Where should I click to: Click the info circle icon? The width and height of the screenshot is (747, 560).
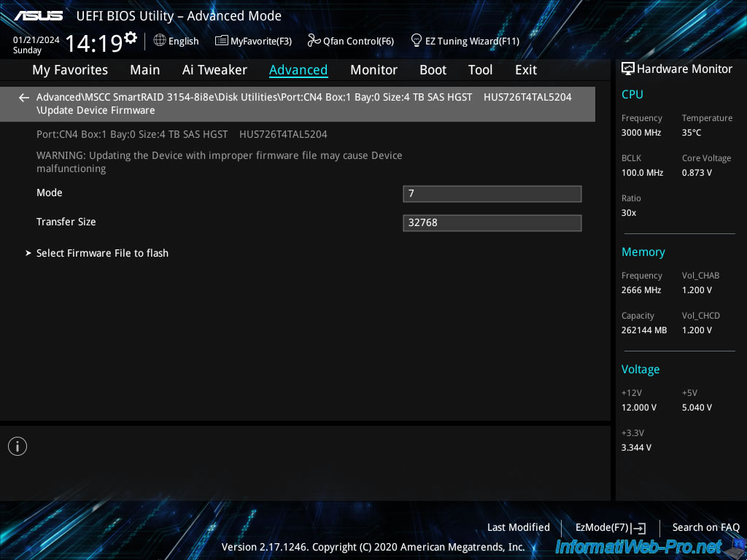click(18, 446)
